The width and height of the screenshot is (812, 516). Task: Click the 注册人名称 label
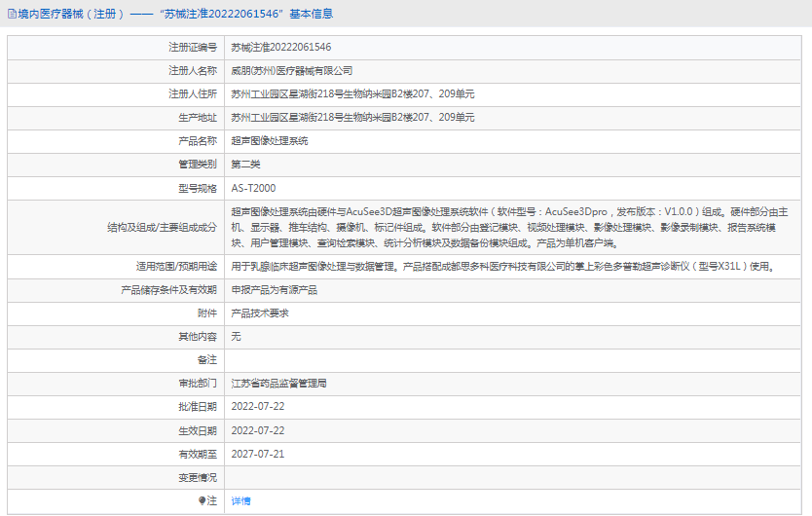[x=193, y=70]
